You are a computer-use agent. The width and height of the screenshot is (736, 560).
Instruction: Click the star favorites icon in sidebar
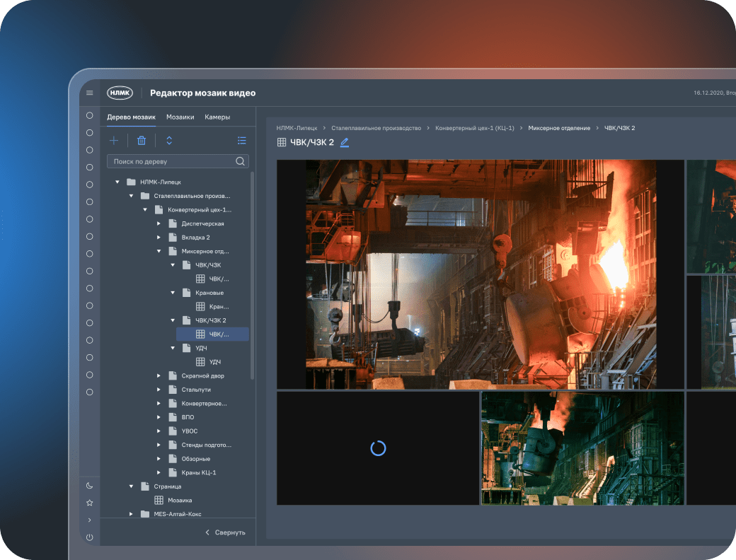[89, 503]
